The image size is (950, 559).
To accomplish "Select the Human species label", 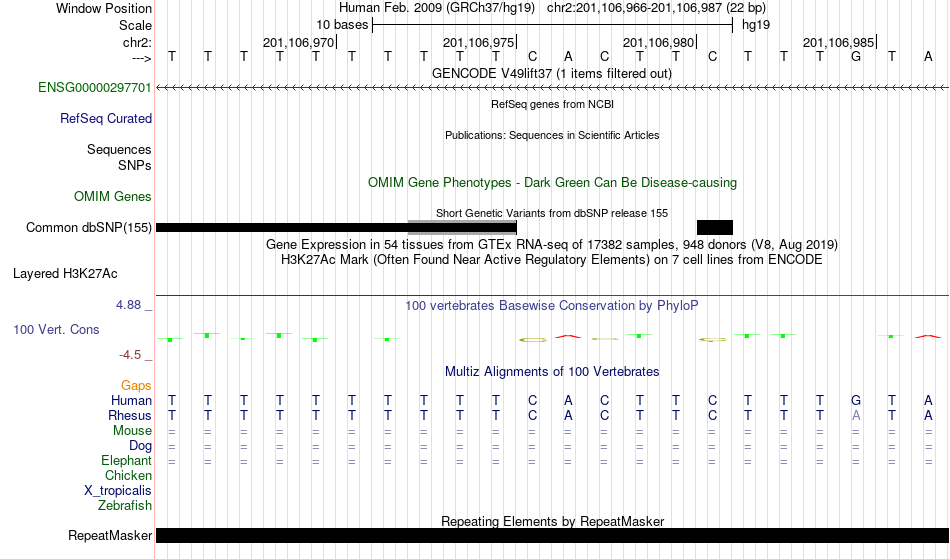I will [131, 401].
